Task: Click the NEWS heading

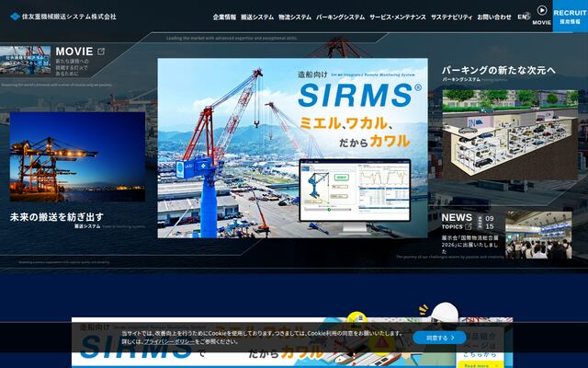Action: 457,217
